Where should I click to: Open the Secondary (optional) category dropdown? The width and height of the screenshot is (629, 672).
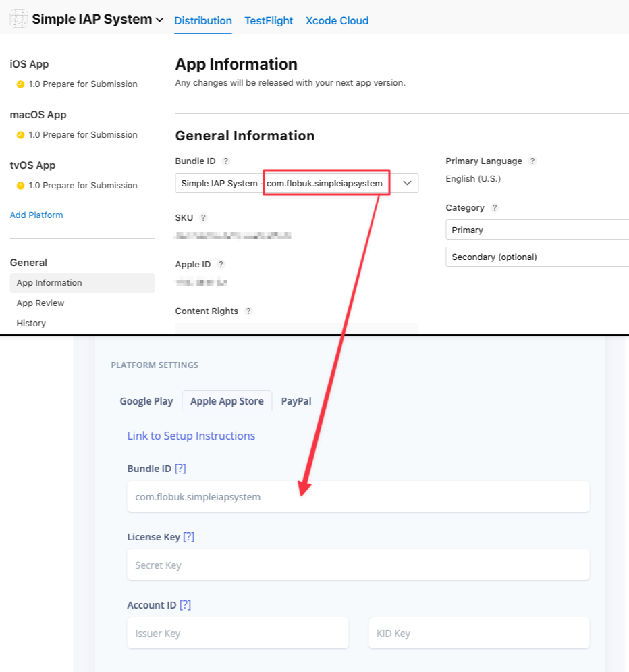(x=537, y=257)
